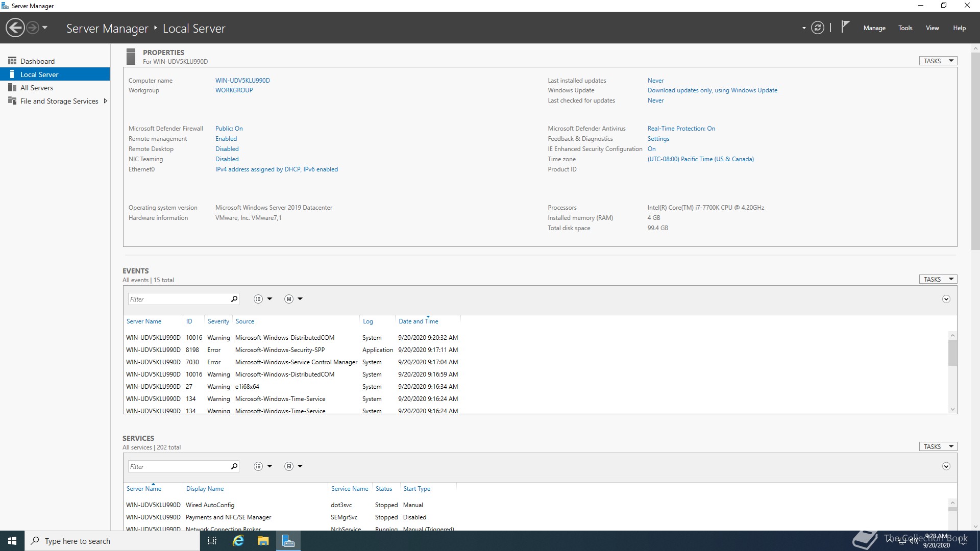Expand the File and Storage Services arrow

tap(105, 101)
